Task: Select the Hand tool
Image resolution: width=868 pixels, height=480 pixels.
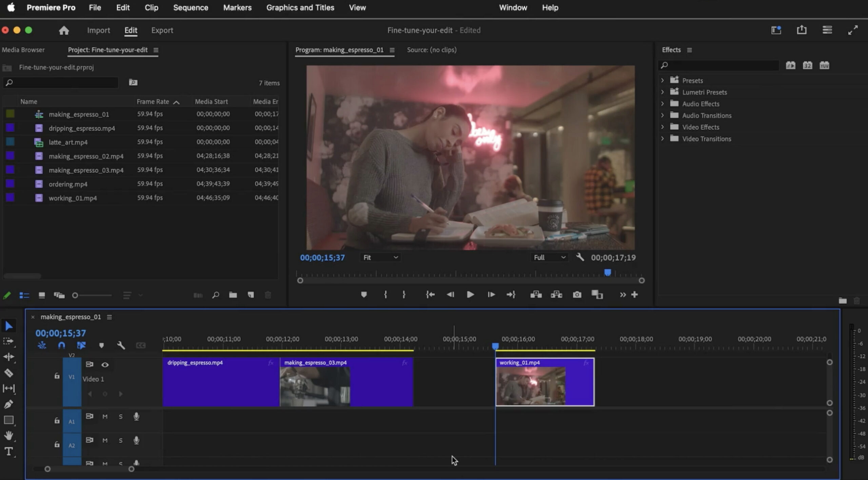Action: tap(8, 436)
